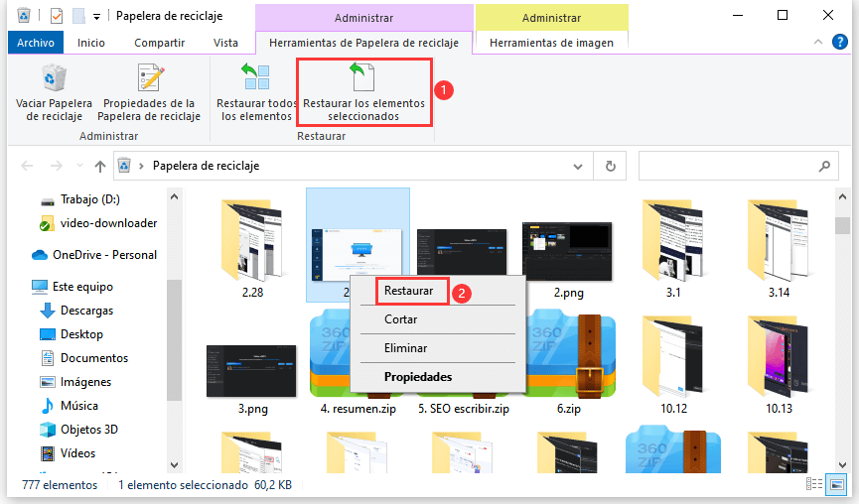Go up one folder level arrow
The image size is (859, 504).
pos(100,166)
